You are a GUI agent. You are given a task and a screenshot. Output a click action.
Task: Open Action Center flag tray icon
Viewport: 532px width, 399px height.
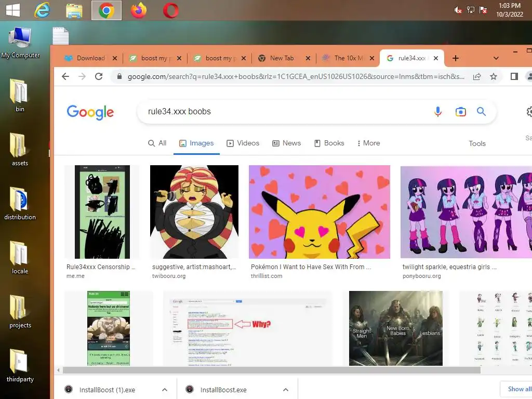point(483,10)
